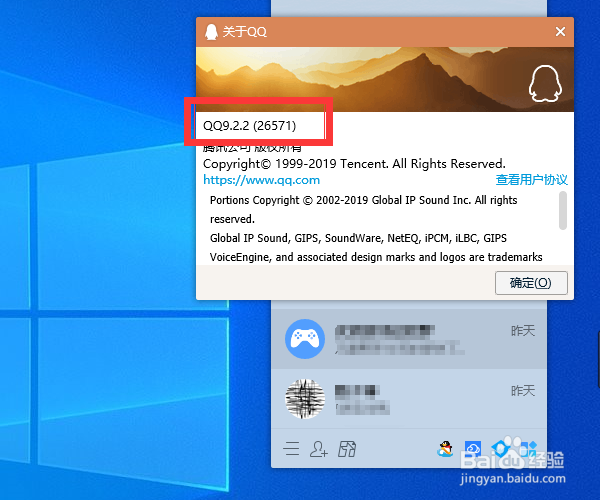The image size is (600, 500).
Task: Open the 查看用户协议 link
Action: coord(532,179)
